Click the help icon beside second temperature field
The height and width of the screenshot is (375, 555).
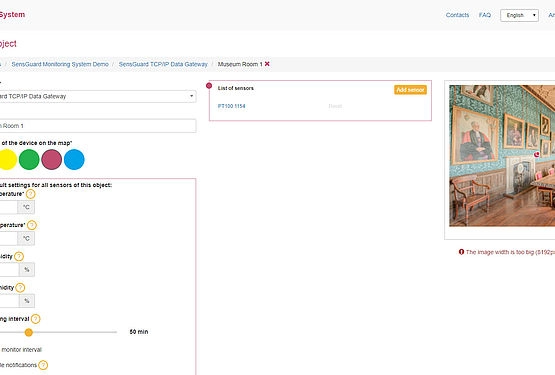(x=32, y=225)
